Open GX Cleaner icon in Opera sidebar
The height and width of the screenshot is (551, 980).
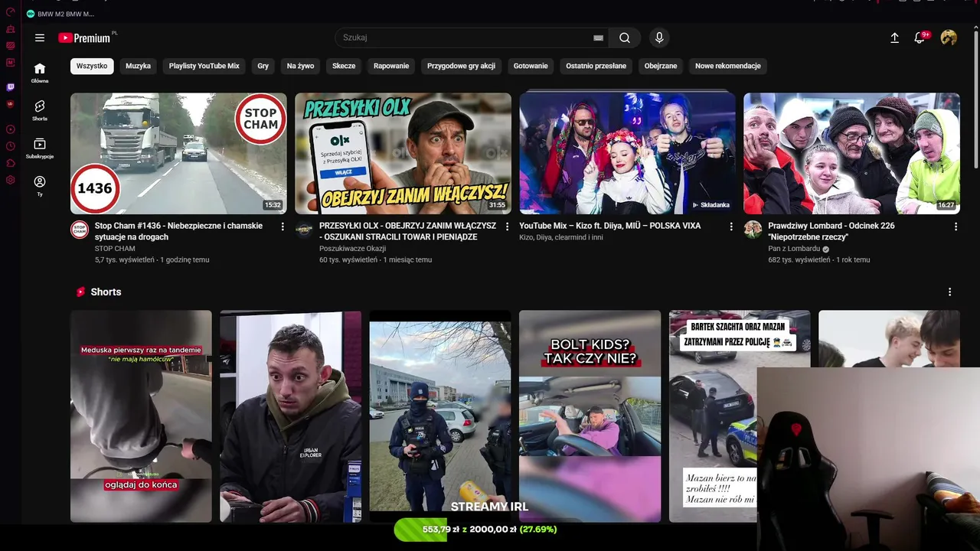point(11,29)
